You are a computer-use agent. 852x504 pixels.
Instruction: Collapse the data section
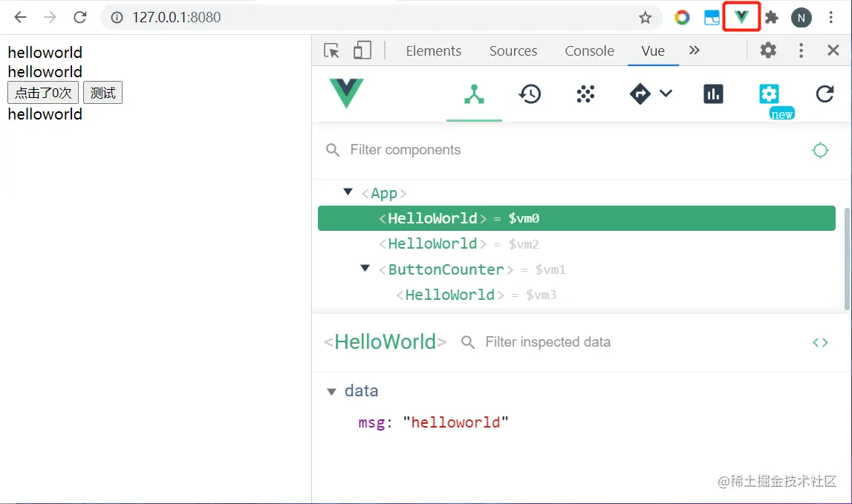(x=332, y=391)
